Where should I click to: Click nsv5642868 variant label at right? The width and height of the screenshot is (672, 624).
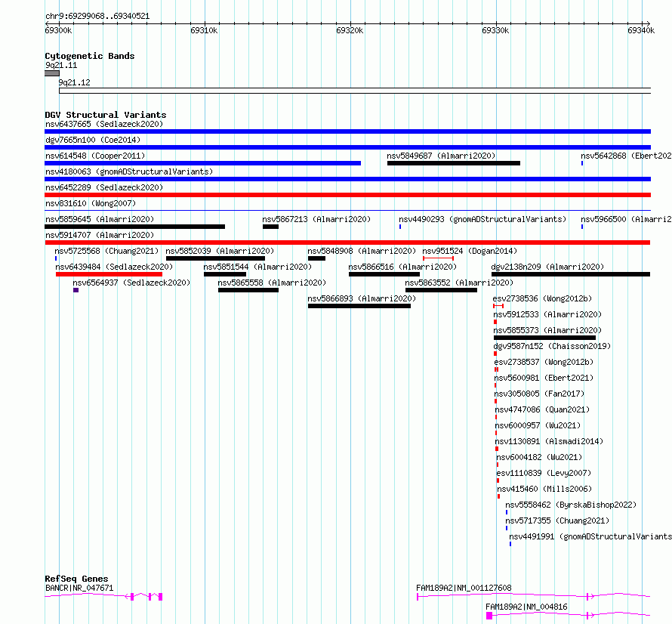point(626,156)
